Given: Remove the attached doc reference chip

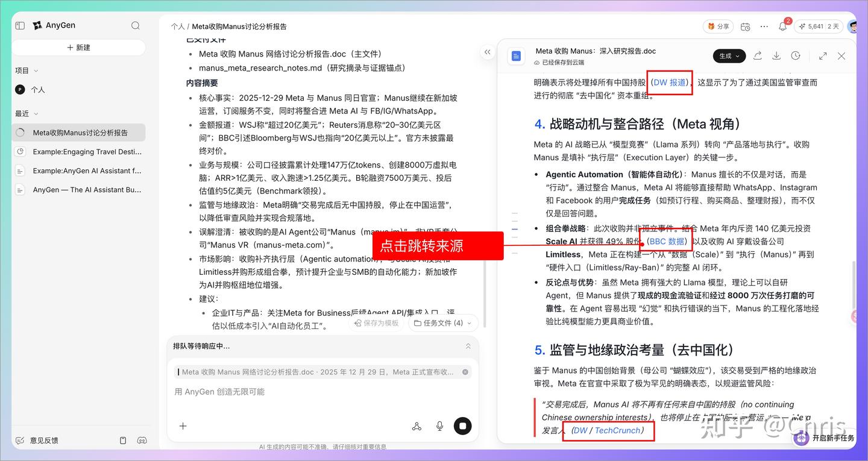Looking at the screenshot, I should tap(465, 372).
